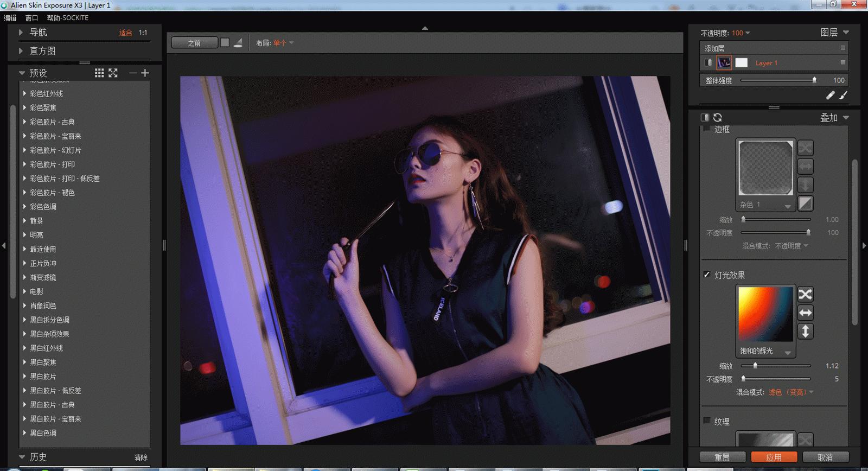This screenshot has height=471, width=868.
Task: Switch presets to grid view
Action: pos(99,73)
